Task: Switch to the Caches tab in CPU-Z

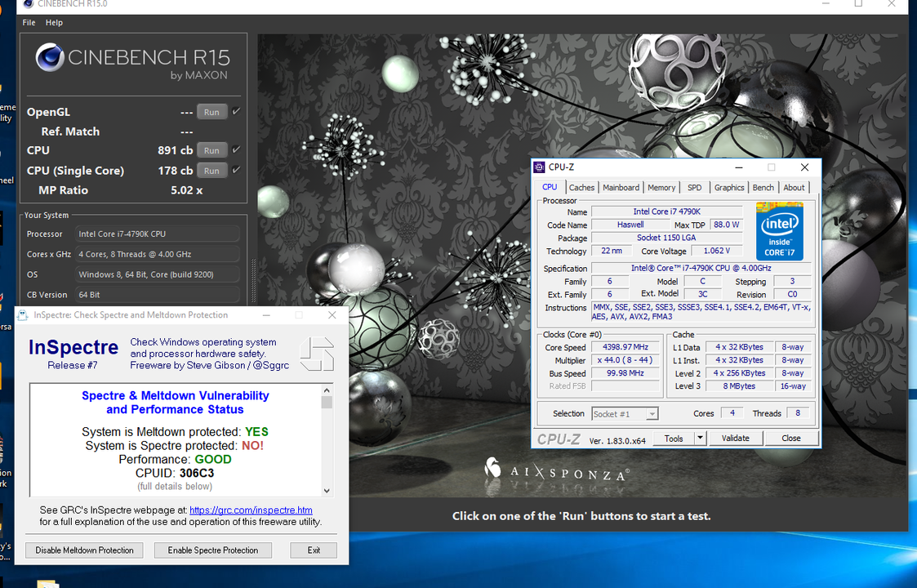Action: [x=581, y=187]
